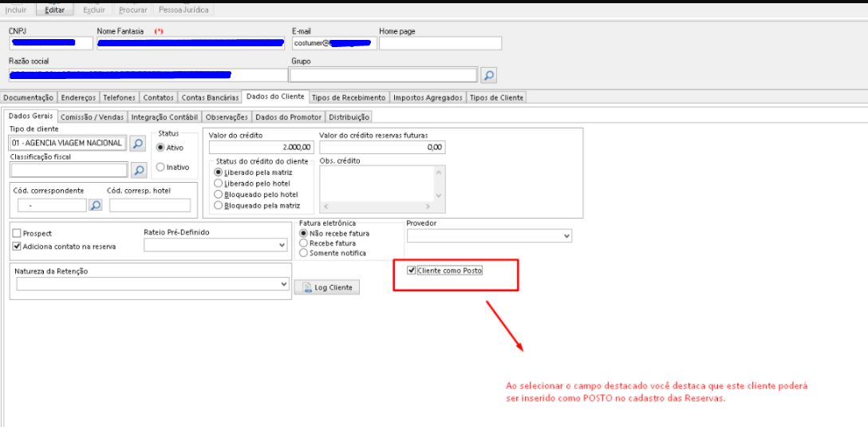Open the Grupo search magnifier
The height and width of the screenshot is (427, 868).
[x=488, y=75]
